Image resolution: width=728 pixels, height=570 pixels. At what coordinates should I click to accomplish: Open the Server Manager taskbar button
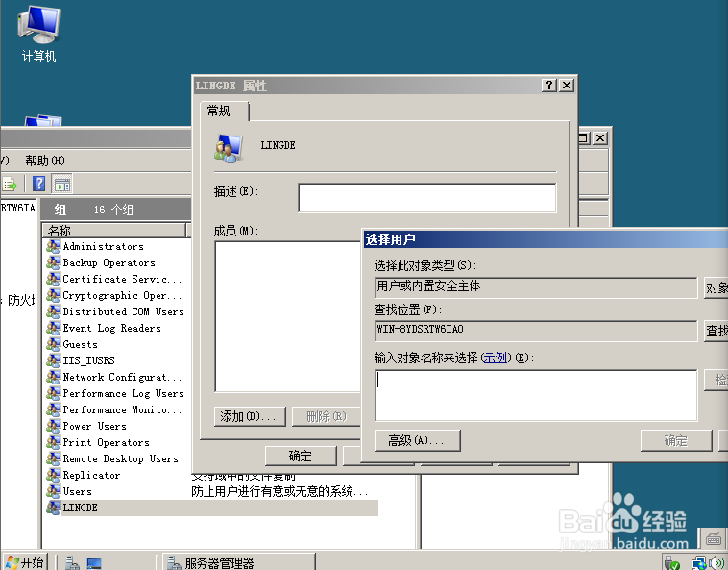(239, 562)
